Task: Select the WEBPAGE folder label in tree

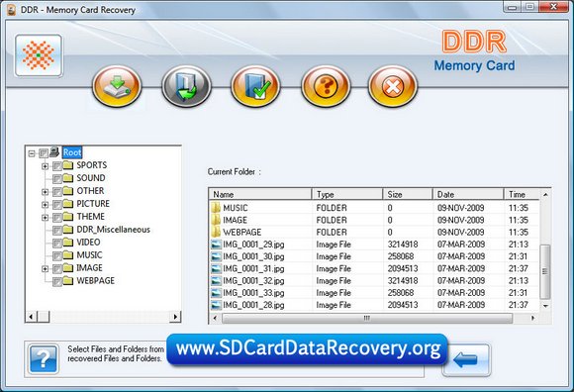Action: coord(96,281)
